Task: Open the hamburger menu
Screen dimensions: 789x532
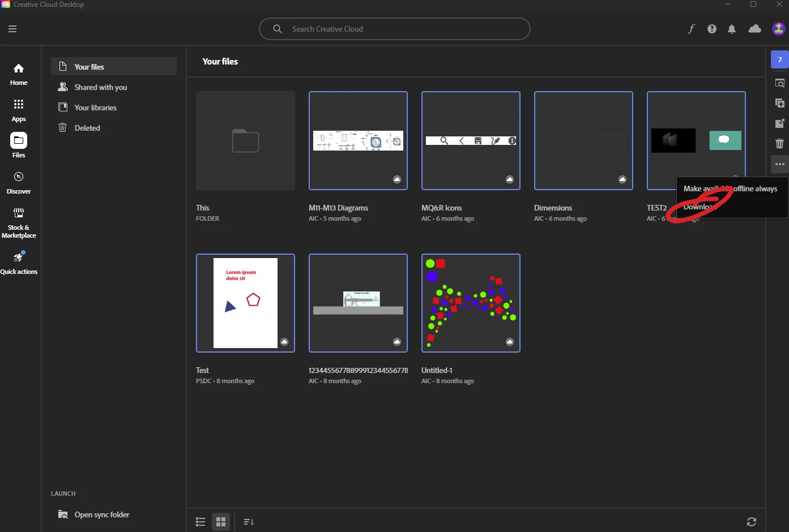Action: 12,29
